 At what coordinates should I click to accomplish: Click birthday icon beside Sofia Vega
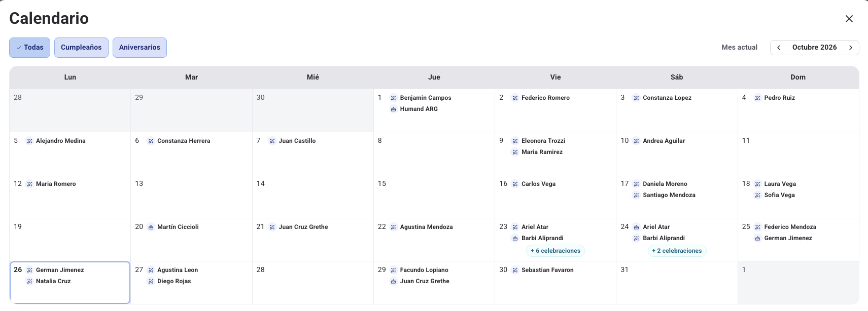757,195
